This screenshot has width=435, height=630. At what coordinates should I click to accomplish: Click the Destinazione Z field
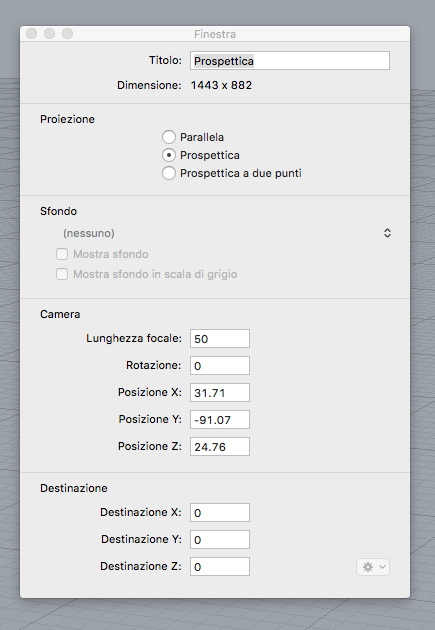click(x=220, y=567)
